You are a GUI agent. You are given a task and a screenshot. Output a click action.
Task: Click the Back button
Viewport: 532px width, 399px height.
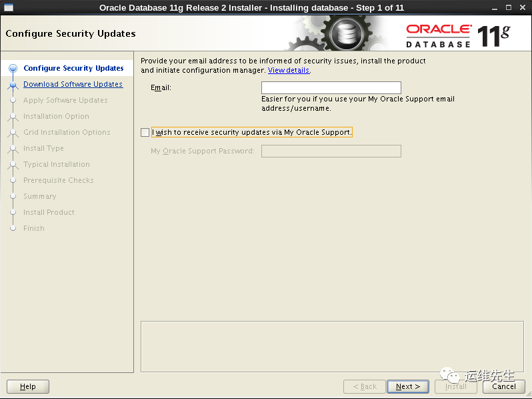[365, 386]
